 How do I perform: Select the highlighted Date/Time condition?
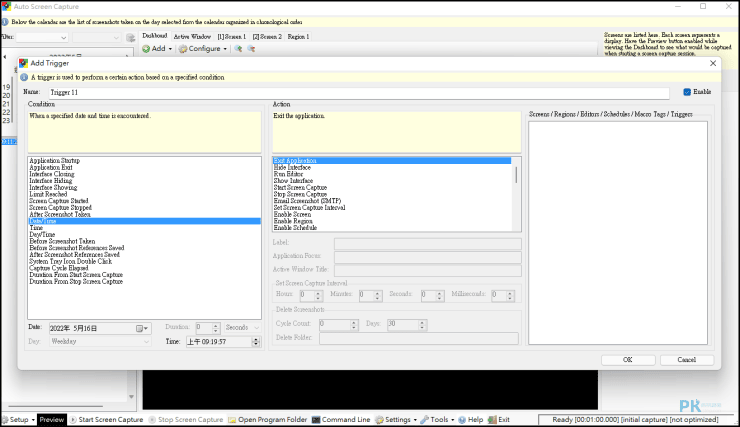pyautogui.click(x=144, y=221)
